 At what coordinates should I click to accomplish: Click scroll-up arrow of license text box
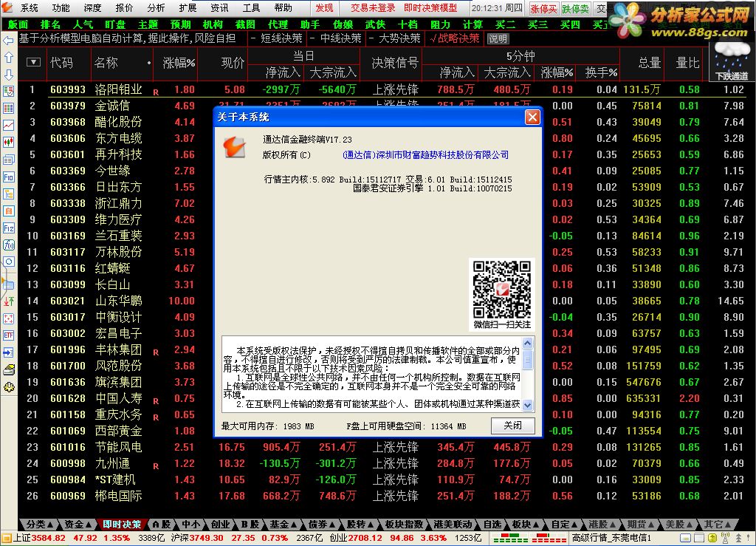pos(527,343)
